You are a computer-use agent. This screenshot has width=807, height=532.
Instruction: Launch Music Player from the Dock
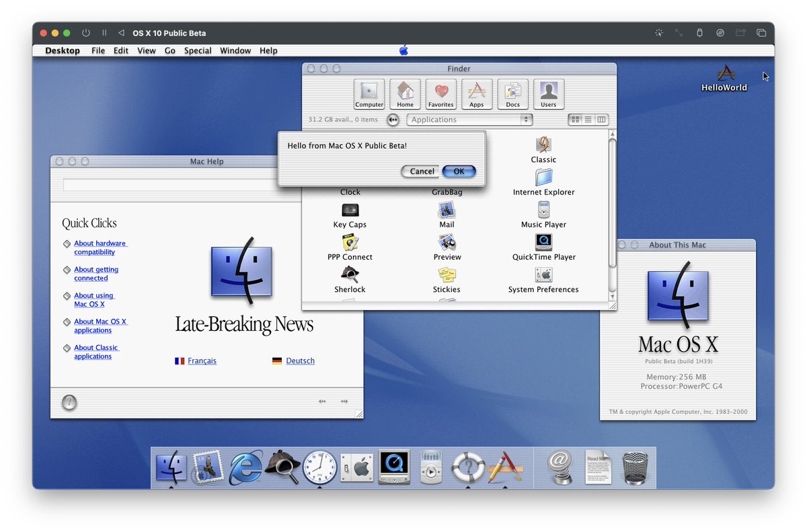click(x=430, y=467)
